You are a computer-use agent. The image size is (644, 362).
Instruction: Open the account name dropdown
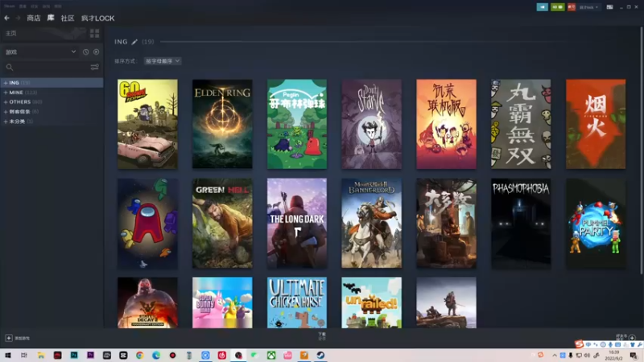click(x=588, y=7)
